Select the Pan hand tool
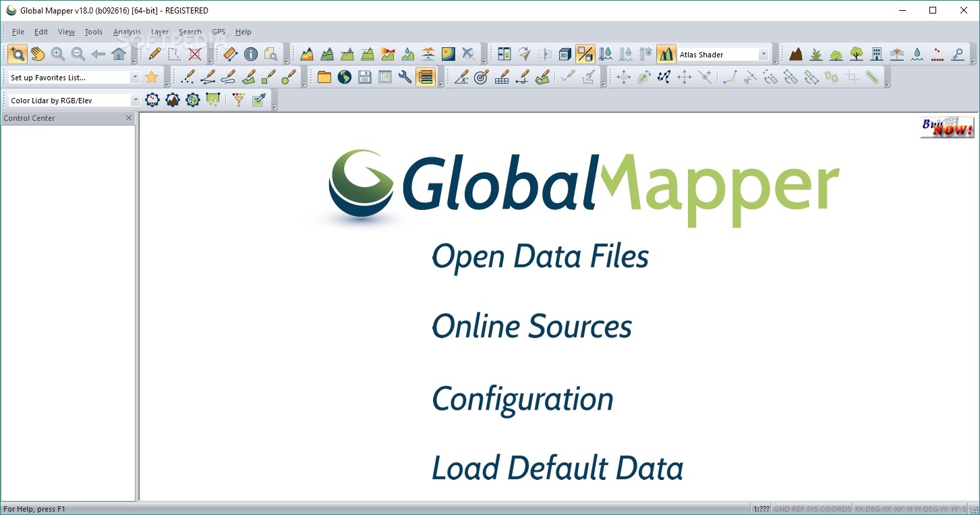 38,54
